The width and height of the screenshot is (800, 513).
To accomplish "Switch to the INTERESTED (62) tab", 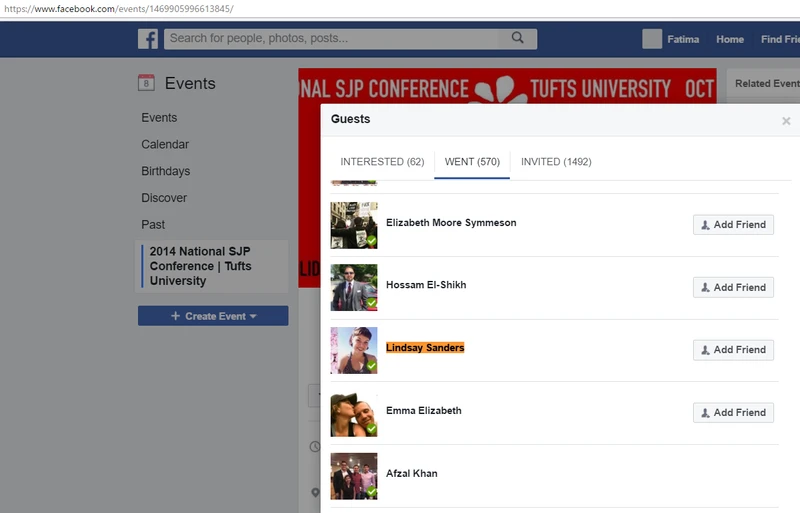I will pyautogui.click(x=382, y=162).
